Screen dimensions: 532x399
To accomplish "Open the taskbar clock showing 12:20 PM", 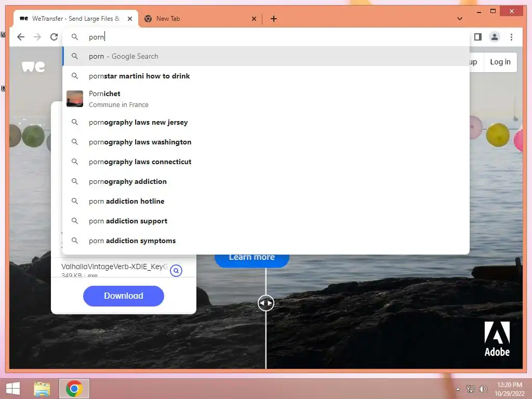I will coord(510,389).
